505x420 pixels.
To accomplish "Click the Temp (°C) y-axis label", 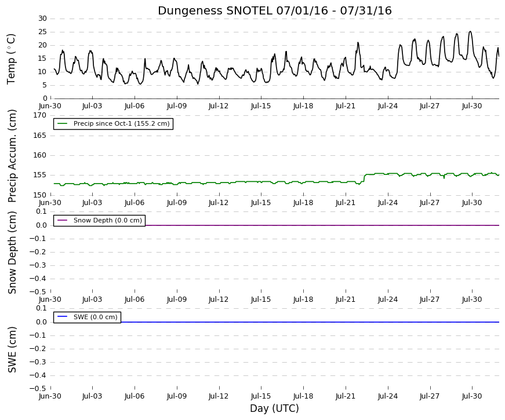I will [11, 59].
